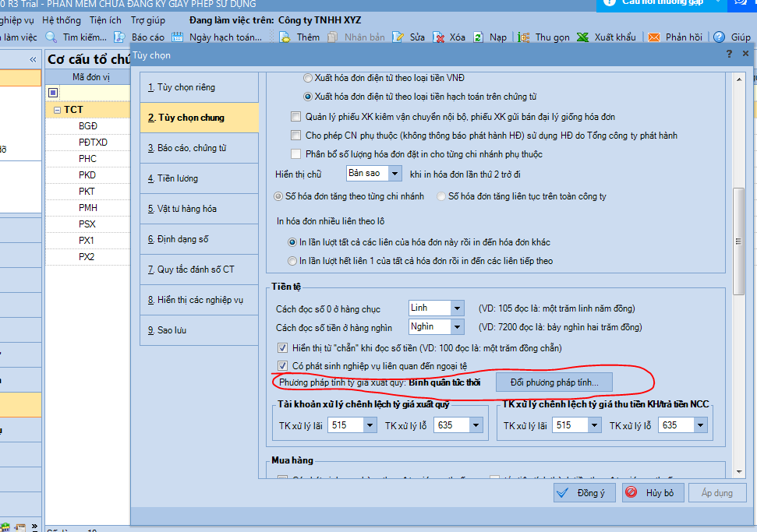This screenshot has width=757, height=532.
Task: Uncheck 'Có phát sinh nghiệp vụ liên quan đến ngoại tệ'
Action: click(x=283, y=365)
